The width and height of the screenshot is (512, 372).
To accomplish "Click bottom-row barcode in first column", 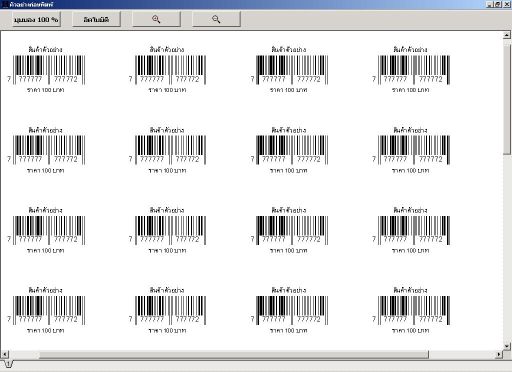I will pos(46,310).
